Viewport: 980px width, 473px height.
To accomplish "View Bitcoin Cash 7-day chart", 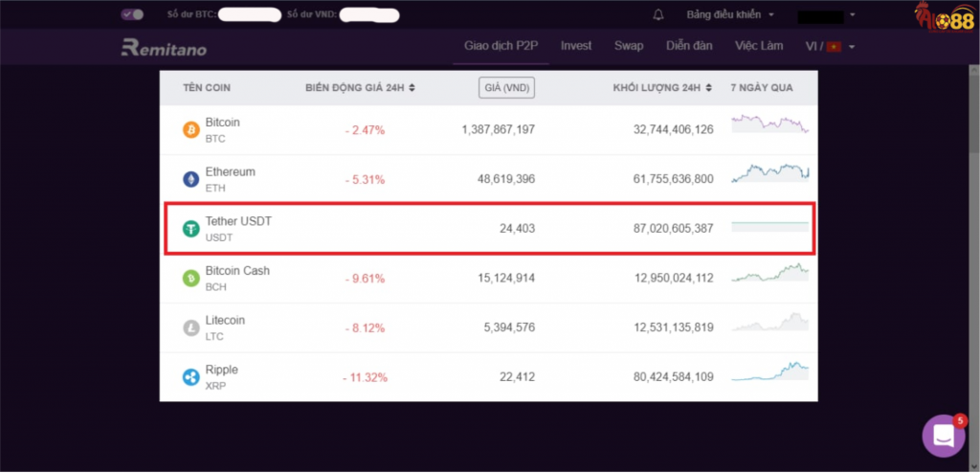I will (x=770, y=272).
